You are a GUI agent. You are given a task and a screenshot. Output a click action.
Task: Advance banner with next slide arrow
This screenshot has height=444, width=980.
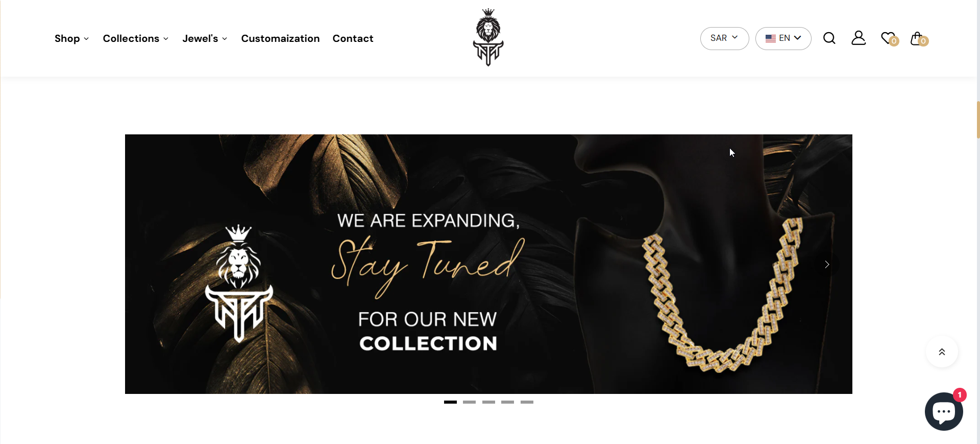tap(827, 264)
